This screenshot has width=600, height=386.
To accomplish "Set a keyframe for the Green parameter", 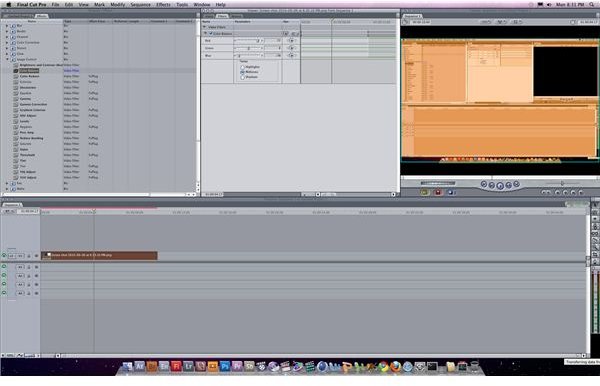I will click(292, 48).
